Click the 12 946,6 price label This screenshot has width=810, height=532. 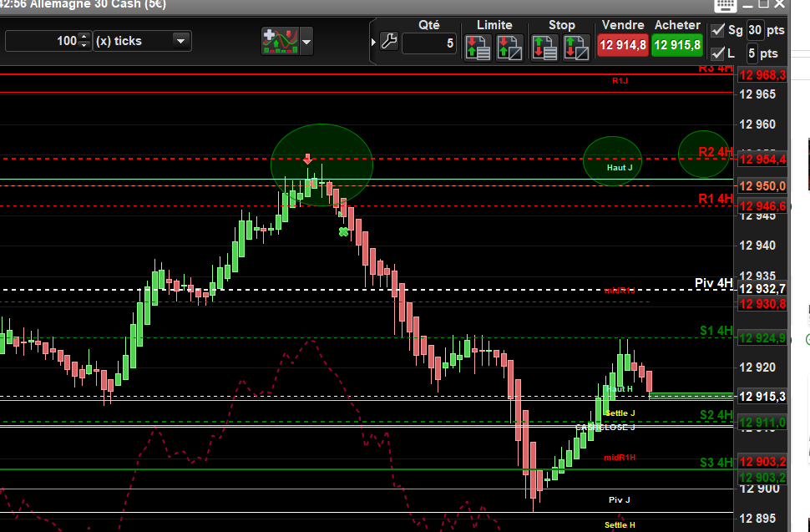(x=762, y=206)
